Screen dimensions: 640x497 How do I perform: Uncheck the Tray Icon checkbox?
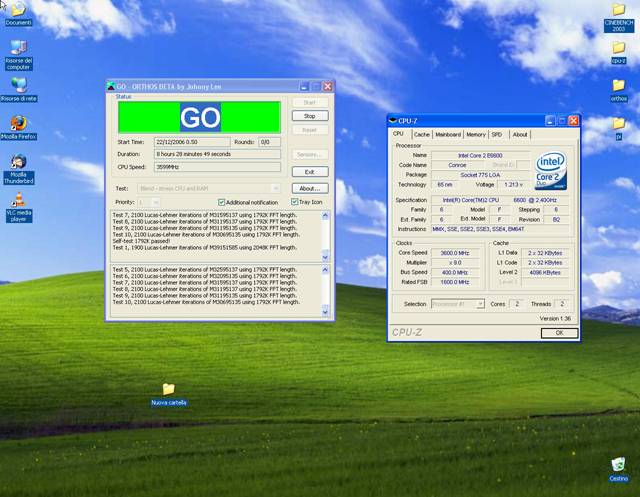pos(295,202)
